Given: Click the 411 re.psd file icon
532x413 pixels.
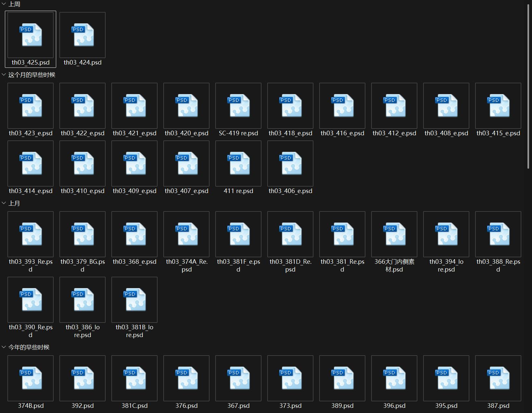Looking at the screenshot, I should tap(238, 164).
